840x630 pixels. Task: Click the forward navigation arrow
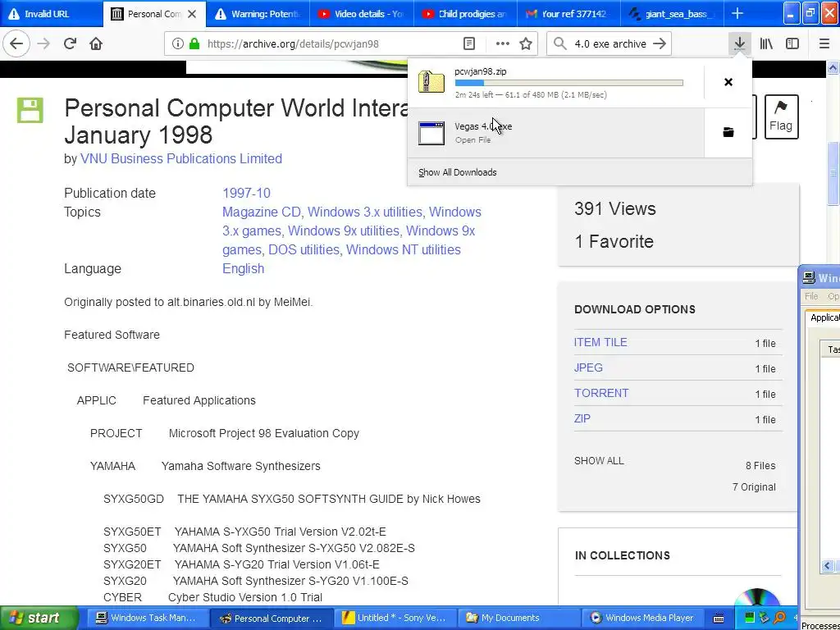coord(43,44)
